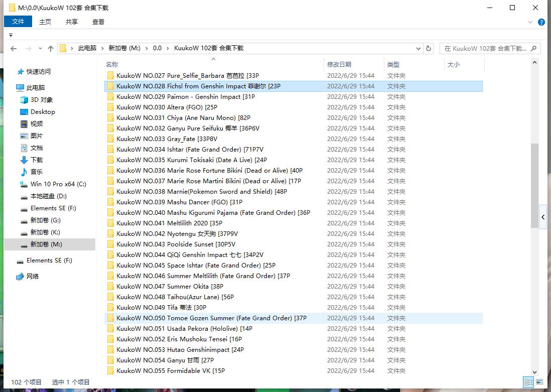551x392 pixels.
Task: Click the Forward navigation arrow
Action: coord(29,49)
